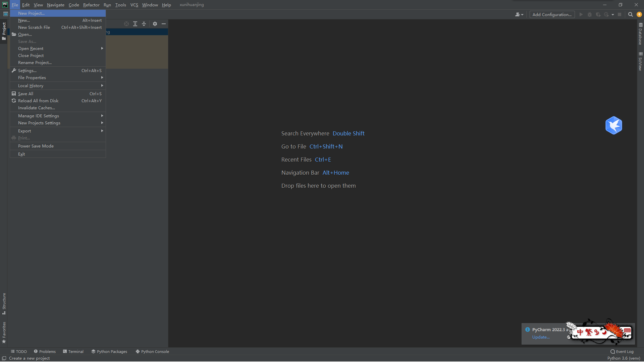Open the Code With Me user dropdown
The image size is (644, 362).
pos(519,14)
